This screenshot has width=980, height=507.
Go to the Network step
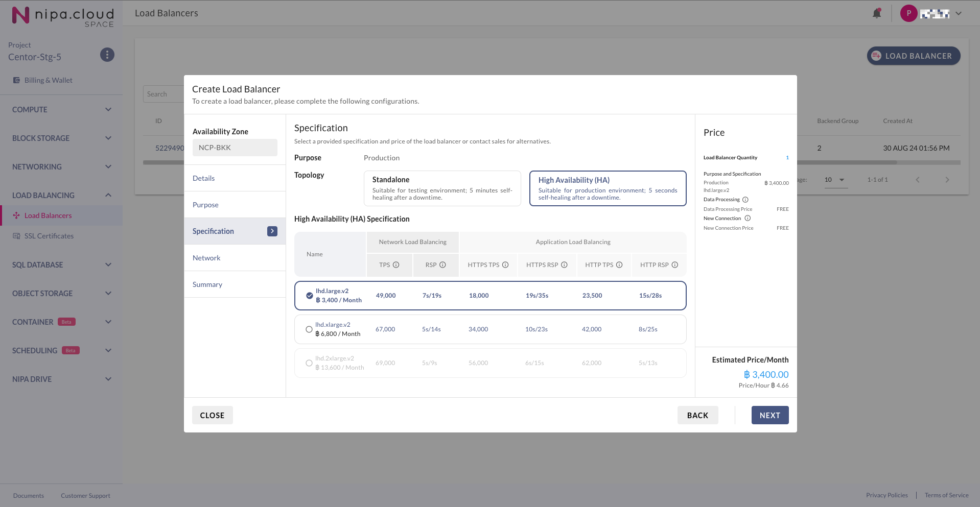[x=206, y=258]
